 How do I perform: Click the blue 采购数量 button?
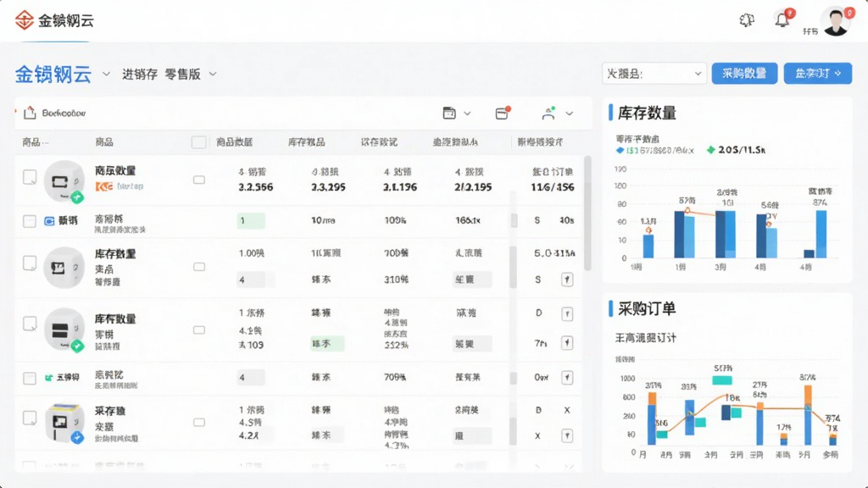point(744,74)
